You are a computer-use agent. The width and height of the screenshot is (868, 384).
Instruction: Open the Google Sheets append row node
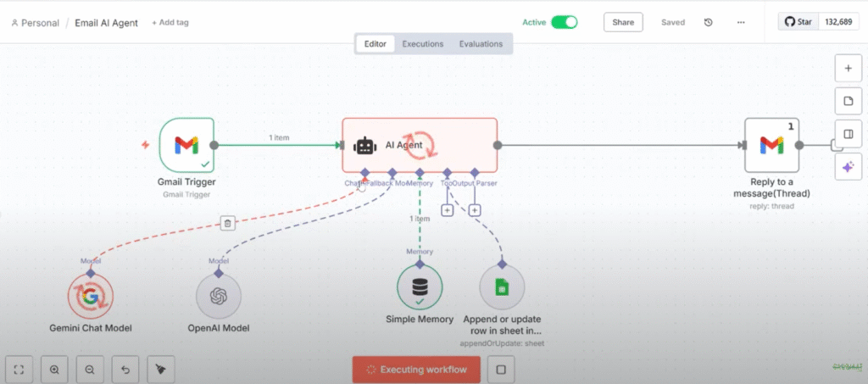tap(502, 287)
